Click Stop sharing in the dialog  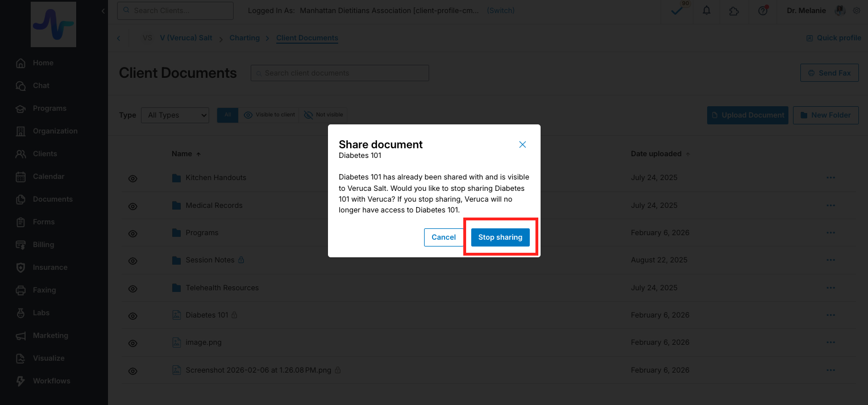[x=500, y=237]
